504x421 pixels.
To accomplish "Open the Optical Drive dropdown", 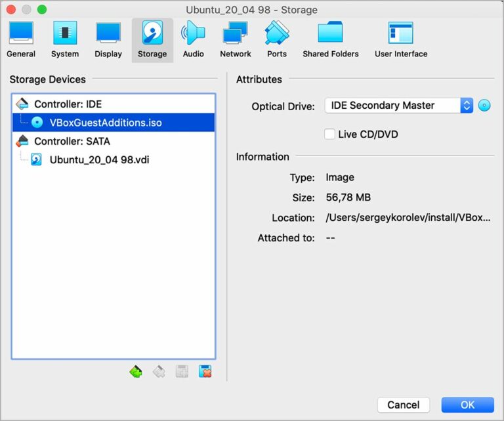I will (398, 106).
